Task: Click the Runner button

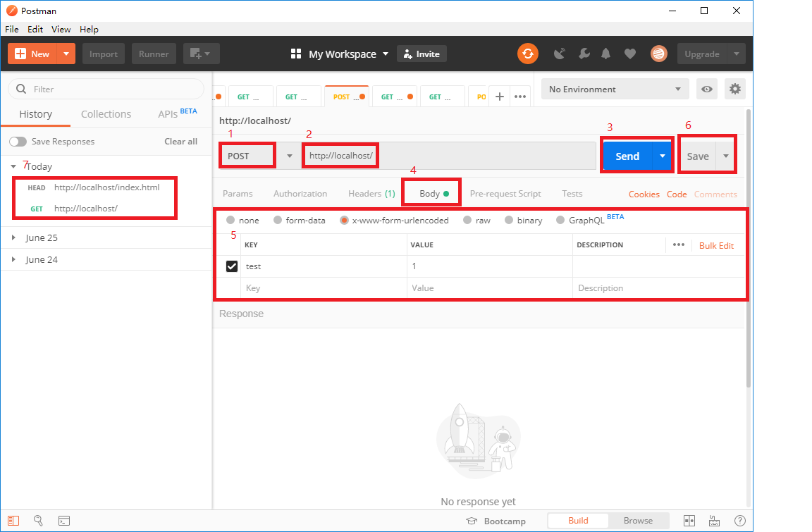Action: (x=154, y=54)
